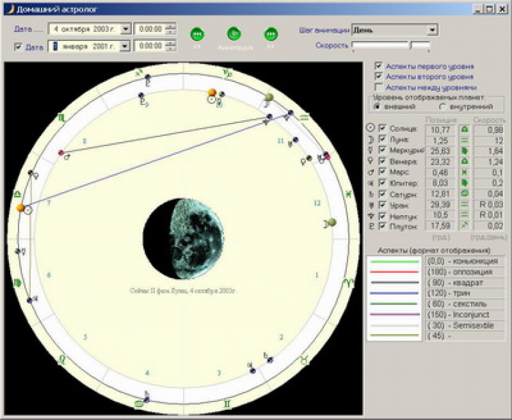The image size is (512, 420).
Task: Expand the second date picker (января 2001)
Action: [x=124, y=46]
